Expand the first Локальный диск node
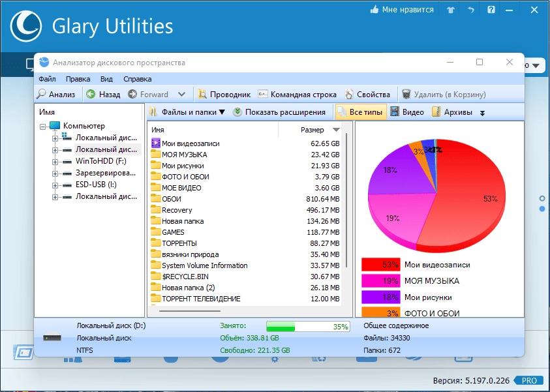The width and height of the screenshot is (550, 392). 55,138
